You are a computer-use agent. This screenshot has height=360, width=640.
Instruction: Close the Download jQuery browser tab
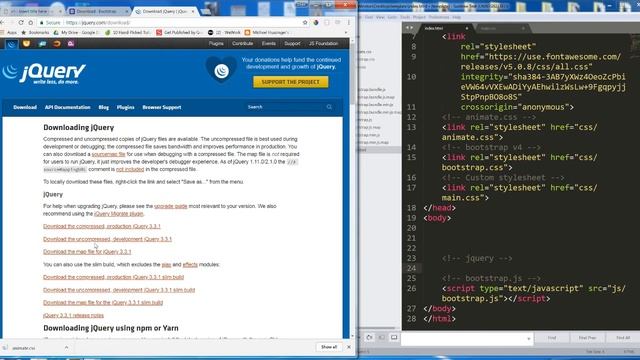point(193,11)
